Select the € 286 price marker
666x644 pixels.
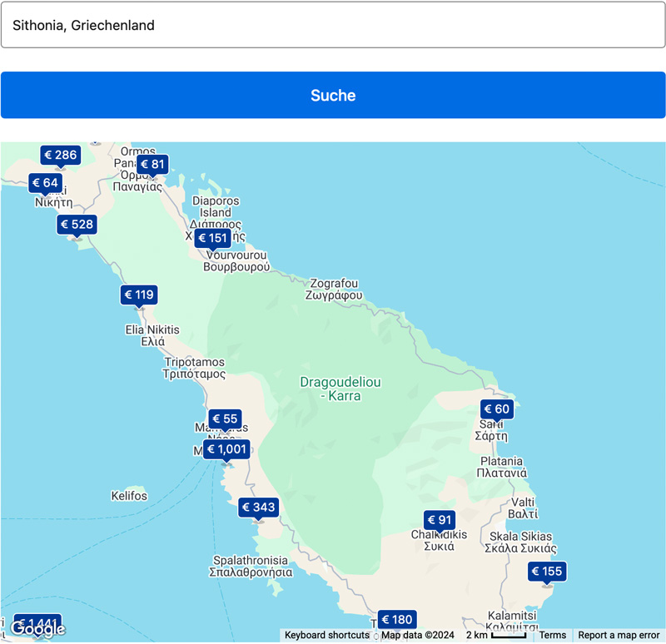pyautogui.click(x=61, y=155)
